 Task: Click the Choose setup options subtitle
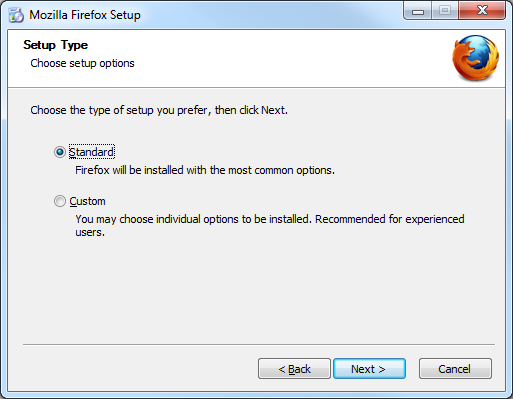point(82,63)
